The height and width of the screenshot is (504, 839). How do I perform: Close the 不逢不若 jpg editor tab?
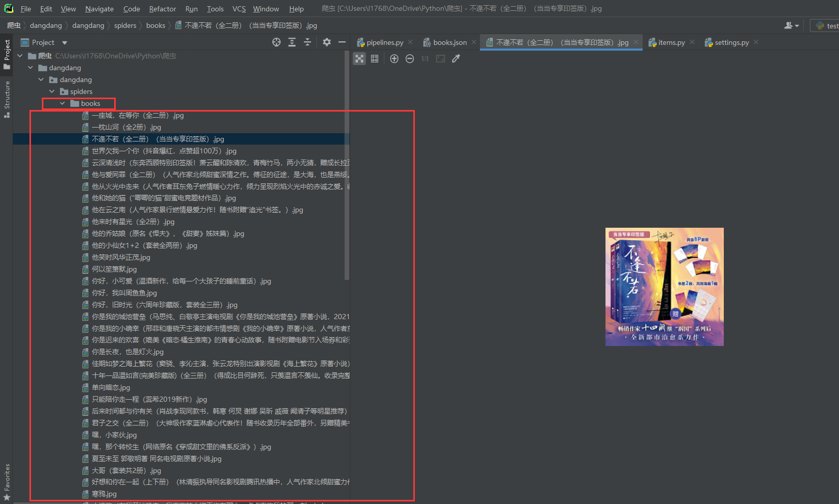point(636,42)
